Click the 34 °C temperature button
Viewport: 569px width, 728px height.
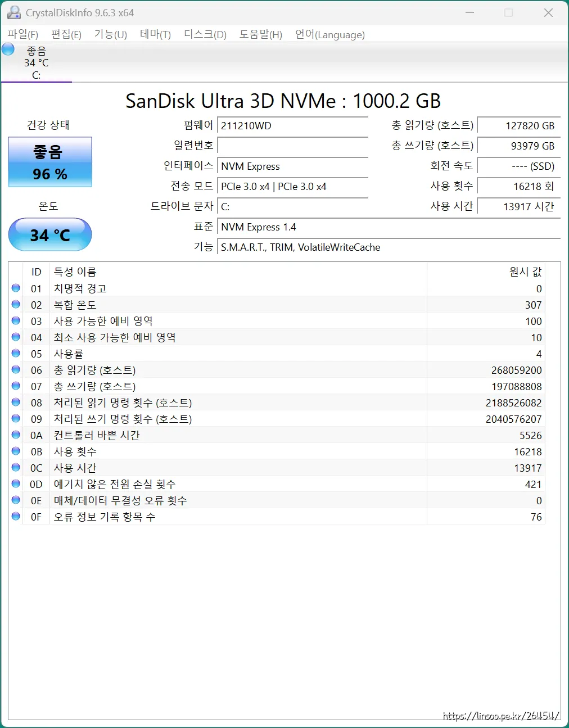(50, 234)
